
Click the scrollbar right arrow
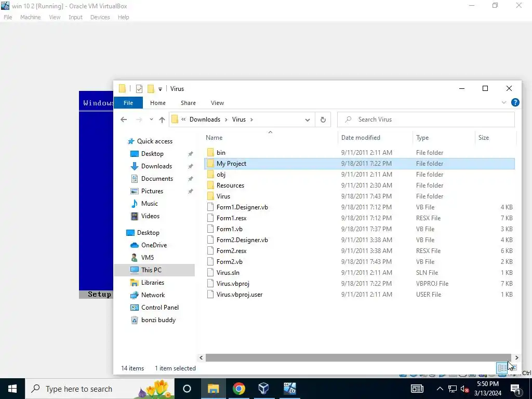click(x=516, y=357)
